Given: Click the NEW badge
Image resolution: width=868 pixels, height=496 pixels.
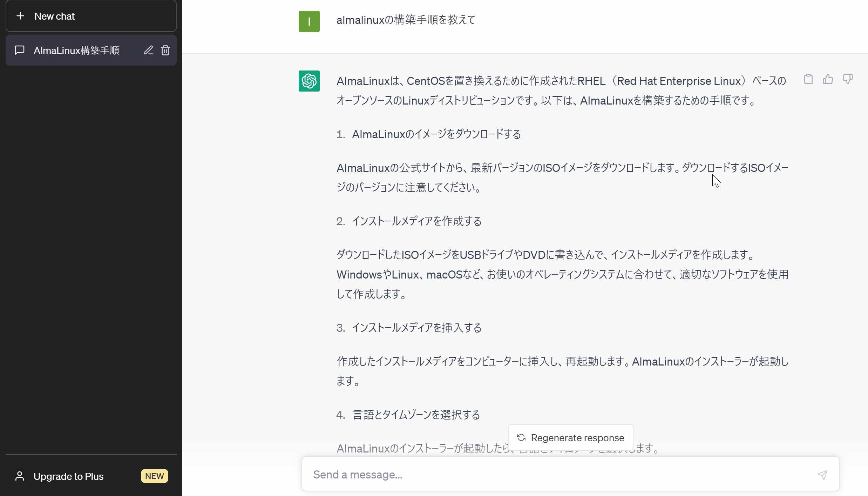Looking at the screenshot, I should coord(155,476).
